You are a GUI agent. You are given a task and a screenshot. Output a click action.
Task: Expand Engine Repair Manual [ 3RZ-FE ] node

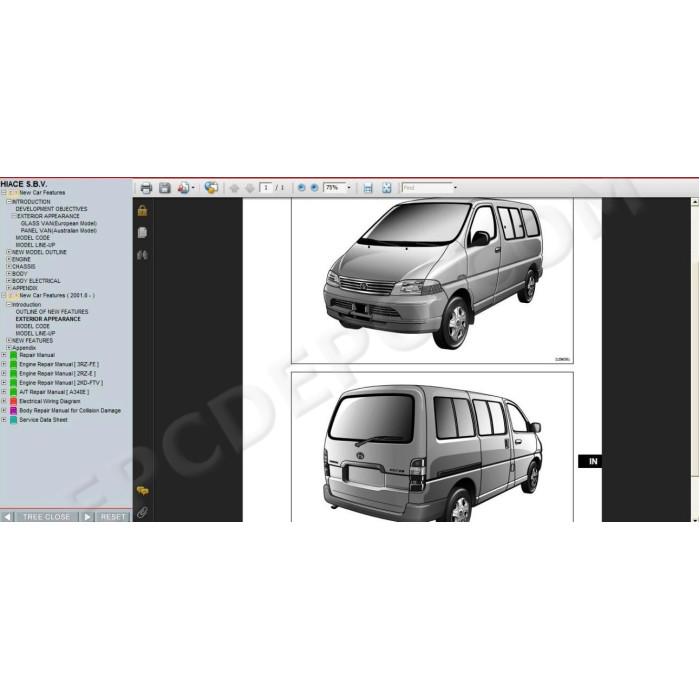point(4,365)
